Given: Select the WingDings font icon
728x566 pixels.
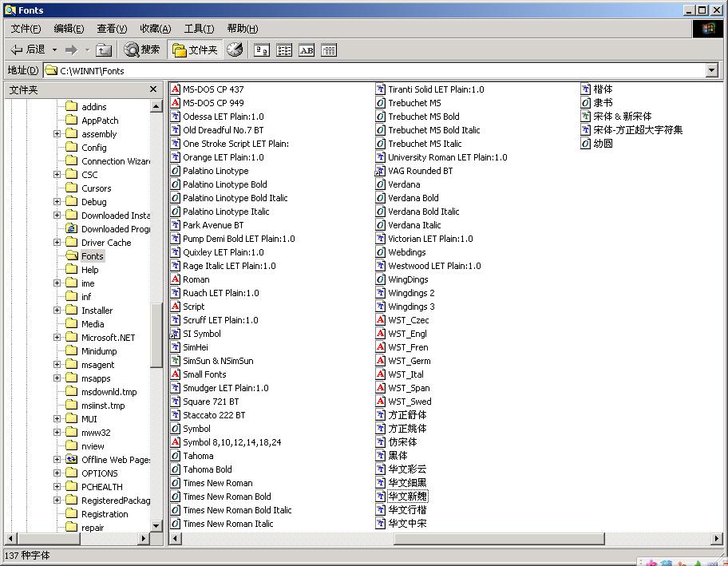Looking at the screenshot, I should pos(380,279).
